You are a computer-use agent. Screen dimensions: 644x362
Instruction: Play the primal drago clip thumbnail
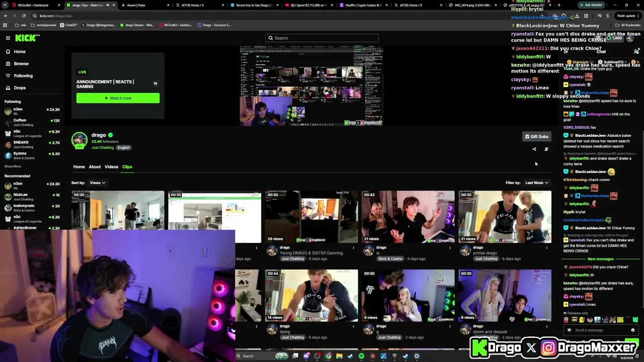tap(505, 217)
